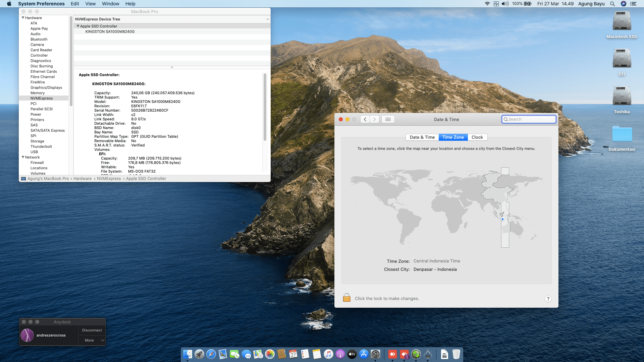Collapse the Hardware tree section
The width and height of the screenshot is (644, 362).
pos(23,18)
